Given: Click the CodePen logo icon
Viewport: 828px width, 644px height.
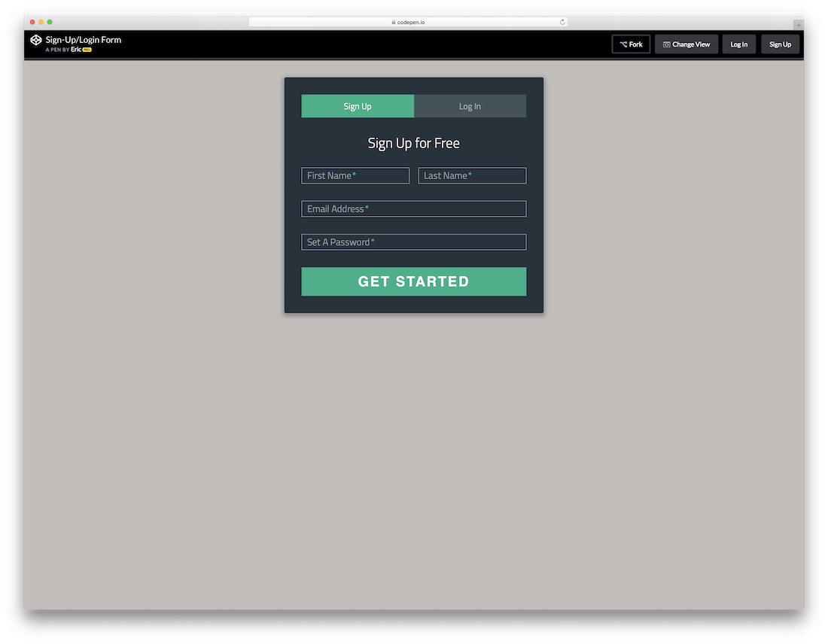Looking at the screenshot, I should 35,40.
